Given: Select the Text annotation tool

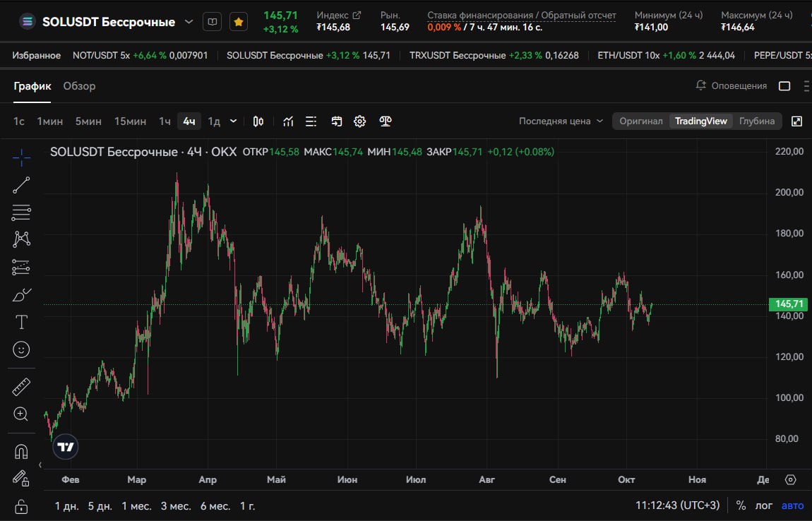Looking at the screenshot, I should [21, 322].
